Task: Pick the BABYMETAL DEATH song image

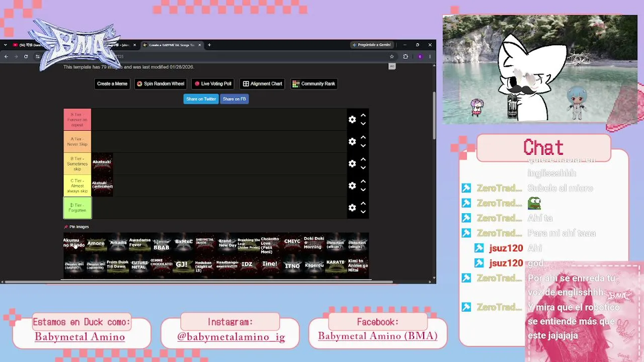Action: click(x=205, y=243)
